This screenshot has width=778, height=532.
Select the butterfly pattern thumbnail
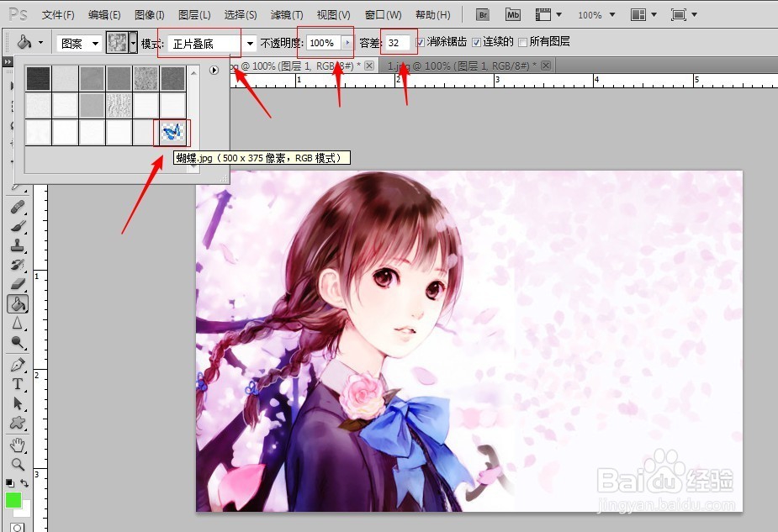[x=172, y=133]
